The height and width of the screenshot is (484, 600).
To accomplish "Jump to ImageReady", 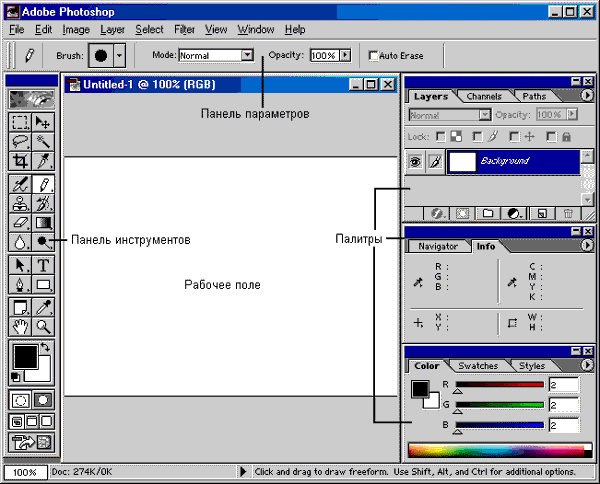I will (x=31, y=442).
